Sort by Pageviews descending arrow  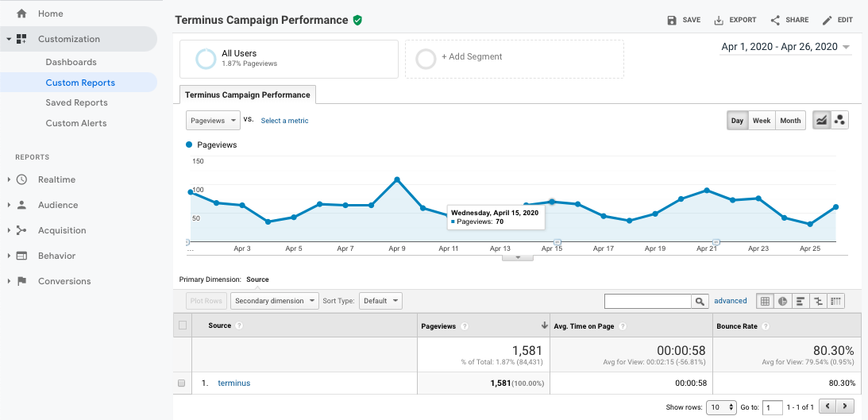click(x=544, y=326)
